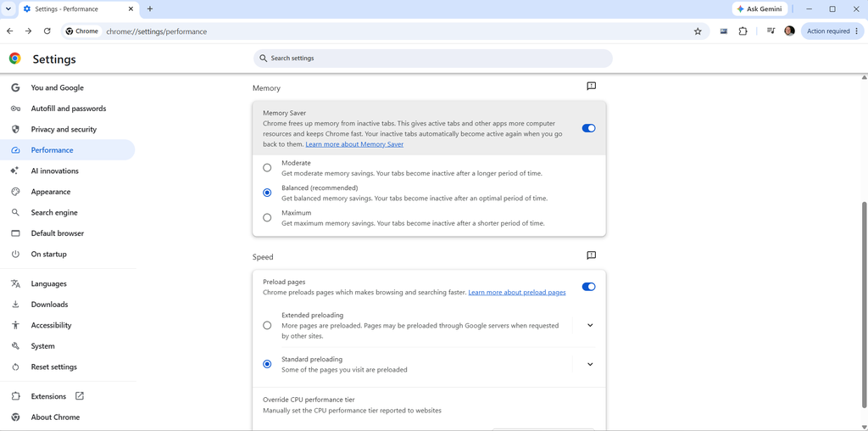868x431 pixels.
Task: Click the Default browser window icon
Action: click(15, 233)
